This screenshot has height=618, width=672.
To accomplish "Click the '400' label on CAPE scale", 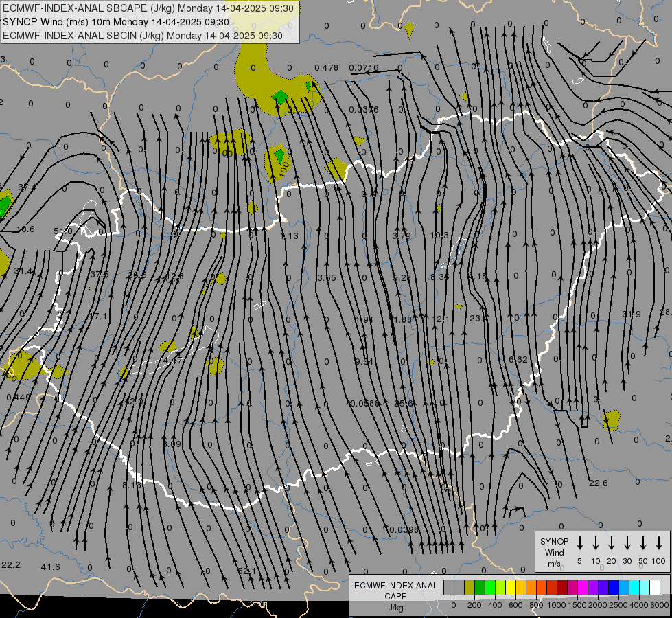I will [x=495, y=605].
